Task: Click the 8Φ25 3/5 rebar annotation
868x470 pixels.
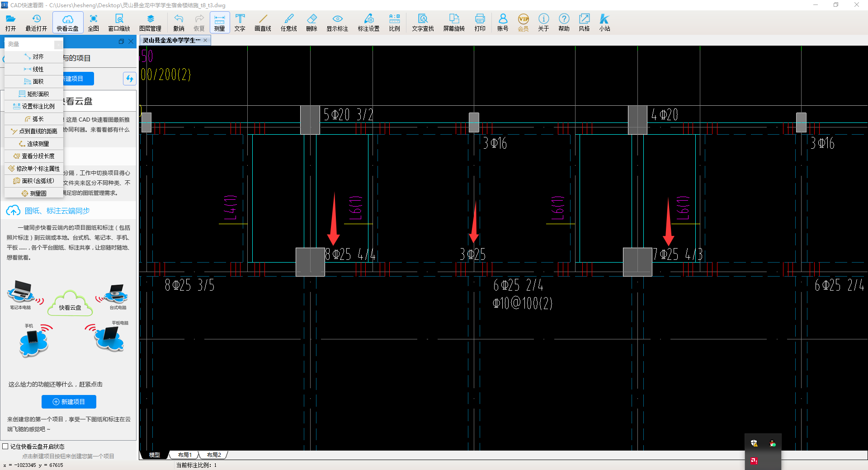Action: [x=189, y=285]
